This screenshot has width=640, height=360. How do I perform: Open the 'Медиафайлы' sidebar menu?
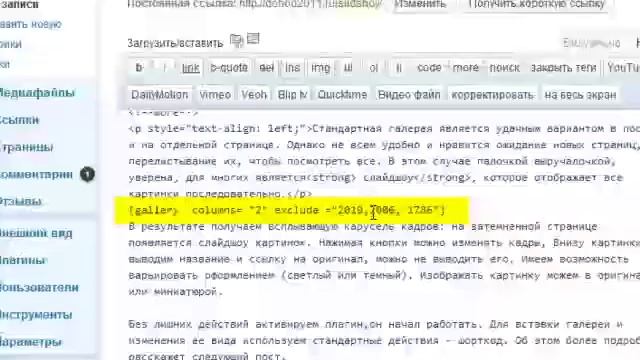click(x=38, y=93)
